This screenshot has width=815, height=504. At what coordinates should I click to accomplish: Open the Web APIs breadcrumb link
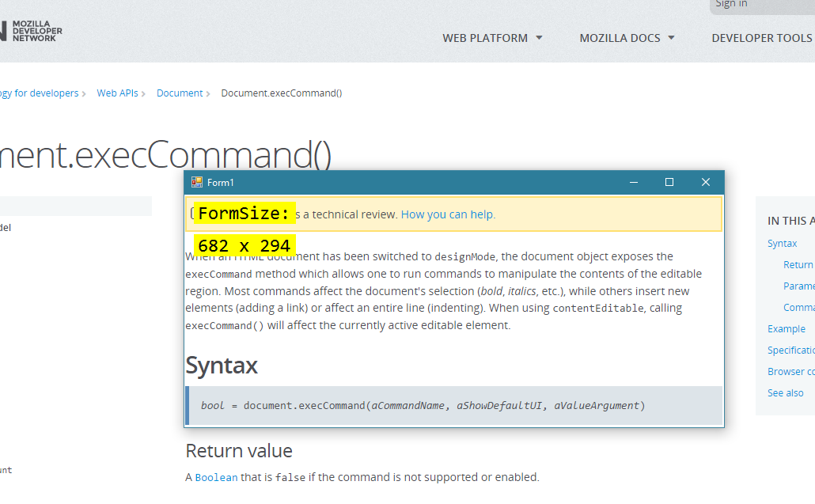point(117,93)
